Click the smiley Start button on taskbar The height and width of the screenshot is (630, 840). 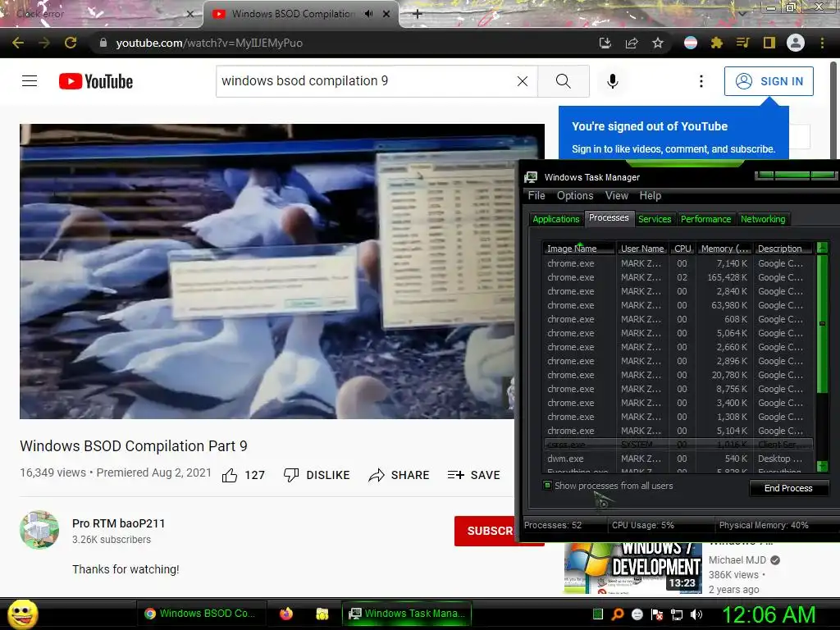tap(23, 614)
